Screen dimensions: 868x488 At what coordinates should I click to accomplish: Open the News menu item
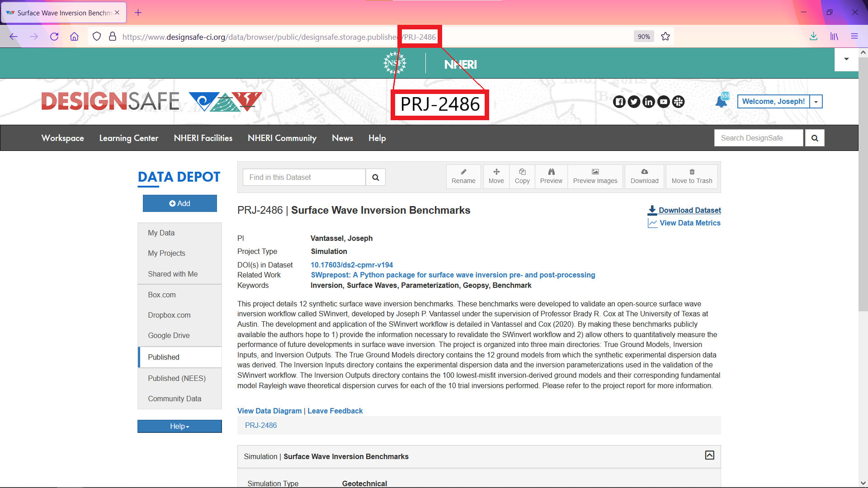pyautogui.click(x=342, y=138)
